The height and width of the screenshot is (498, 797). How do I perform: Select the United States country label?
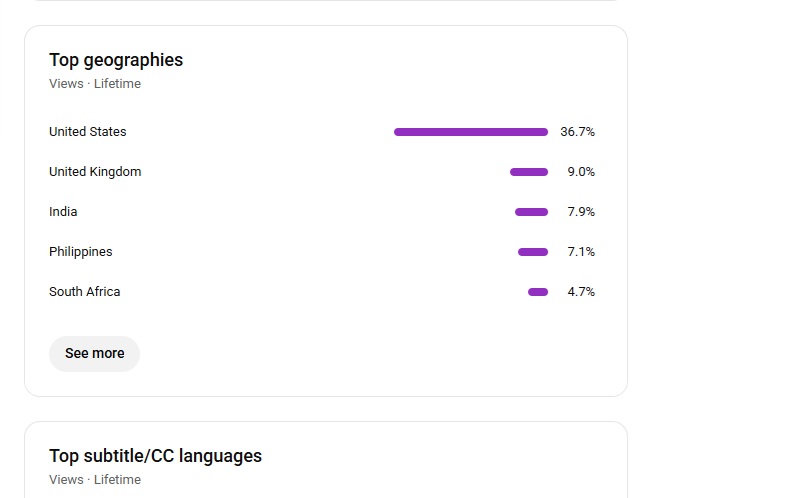tap(88, 132)
